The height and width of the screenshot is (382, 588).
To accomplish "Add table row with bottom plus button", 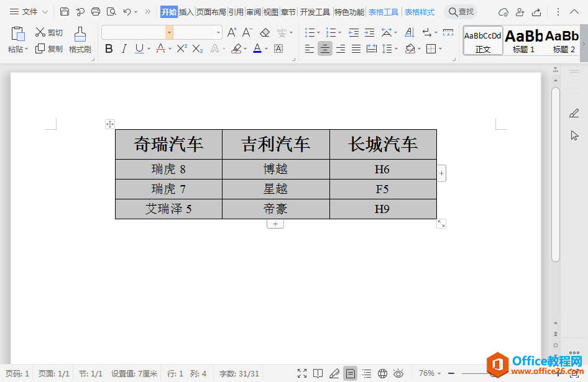I will point(275,224).
